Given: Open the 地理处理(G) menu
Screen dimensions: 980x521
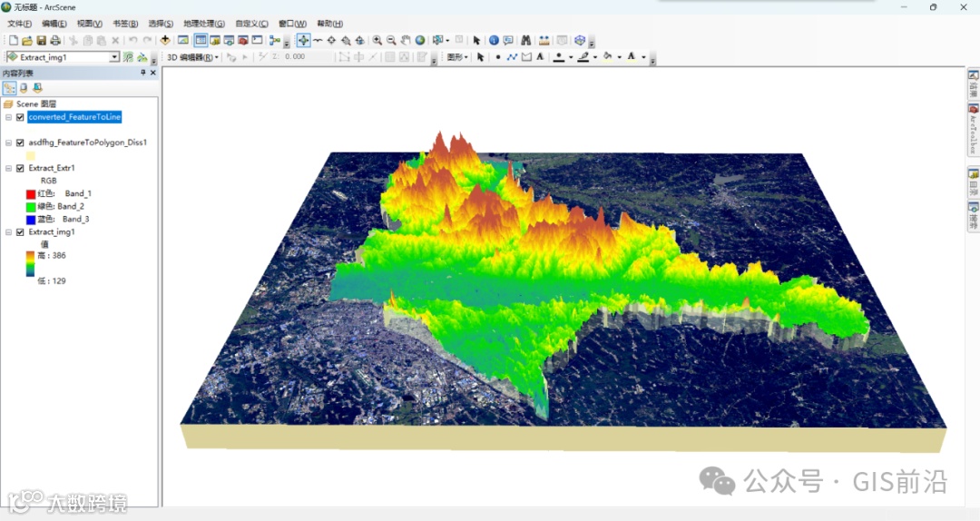Looking at the screenshot, I should pos(204,24).
